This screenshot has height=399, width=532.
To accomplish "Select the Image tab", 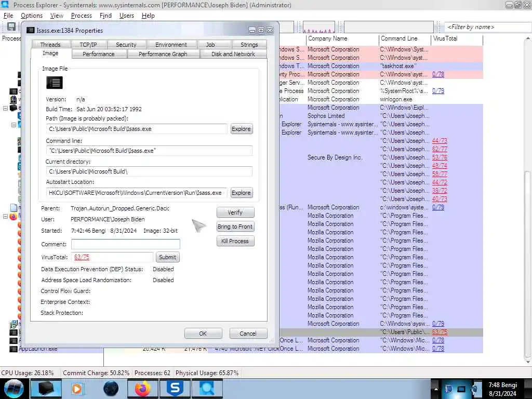I will [x=50, y=54].
